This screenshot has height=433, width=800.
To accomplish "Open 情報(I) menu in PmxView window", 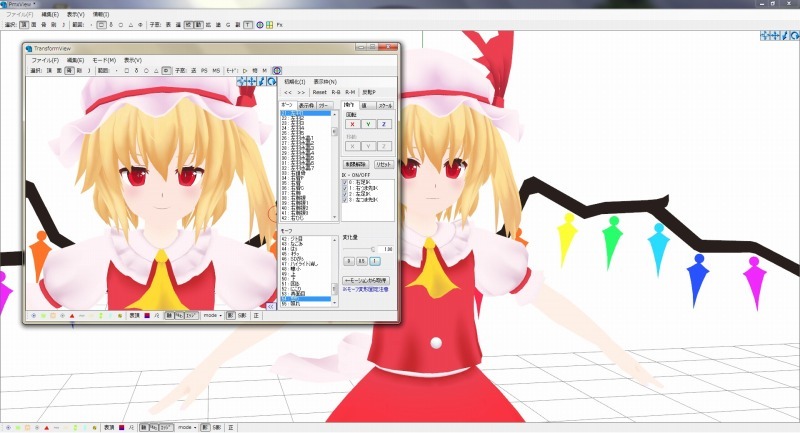I will [x=101, y=14].
